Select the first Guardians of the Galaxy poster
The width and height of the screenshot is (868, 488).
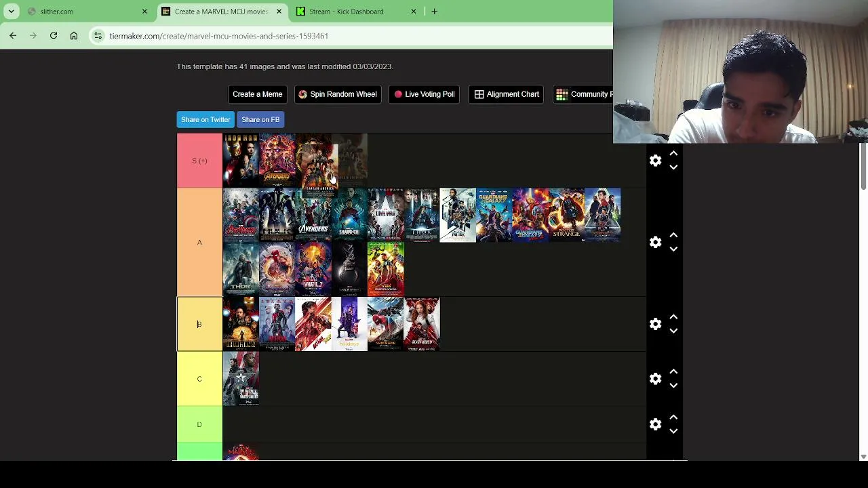[494, 215]
